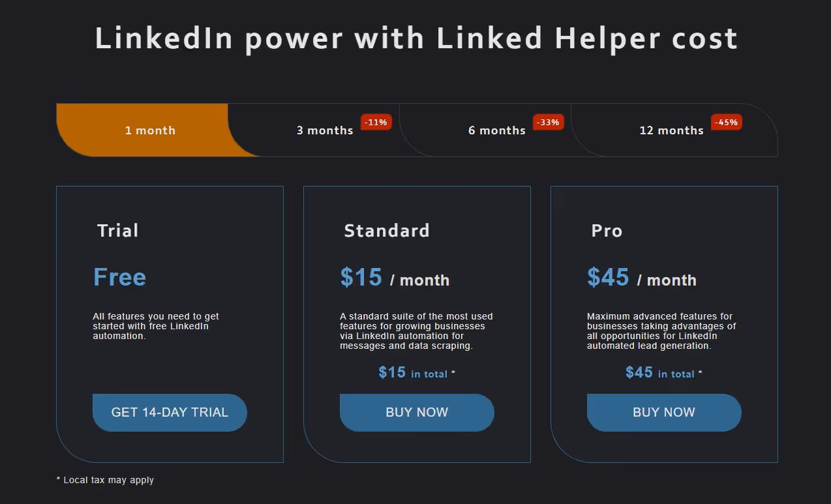Screen dimensions: 831x504
Task: Click the -11% discount badge
Action: tap(376, 122)
